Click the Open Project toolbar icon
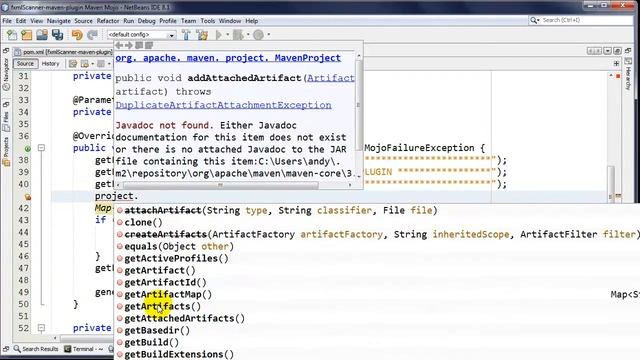 coord(42,35)
